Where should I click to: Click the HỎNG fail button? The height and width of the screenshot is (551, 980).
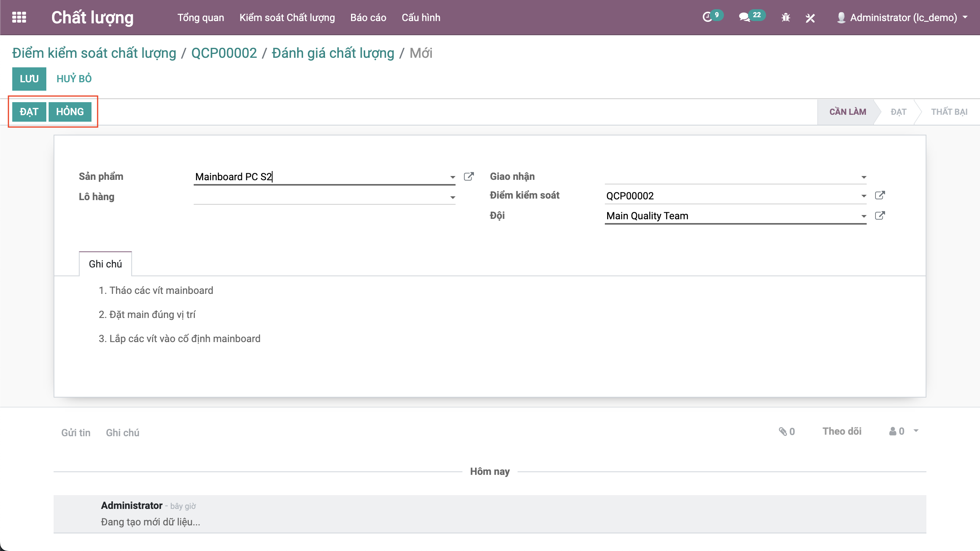pyautogui.click(x=70, y=112)
